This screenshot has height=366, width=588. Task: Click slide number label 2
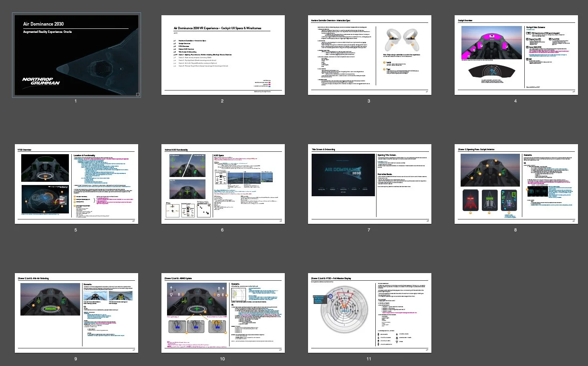click(222, 101)
